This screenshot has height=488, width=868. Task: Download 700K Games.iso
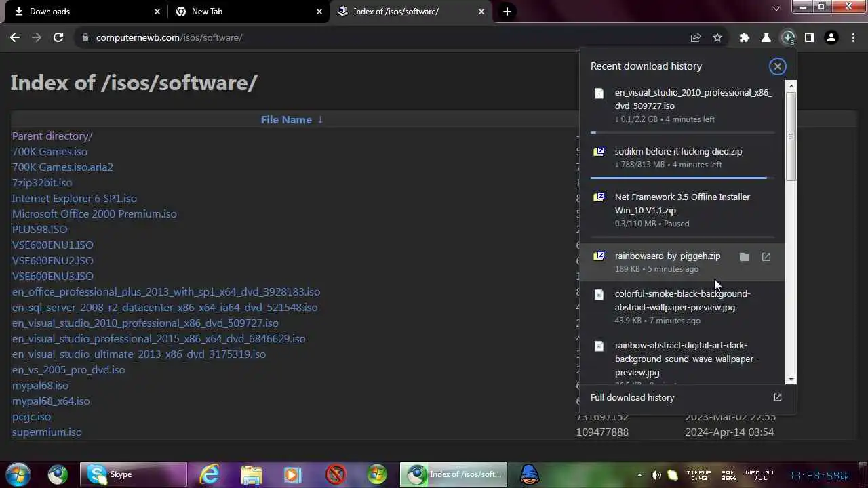pyautogui.click(x=50, y=151)
